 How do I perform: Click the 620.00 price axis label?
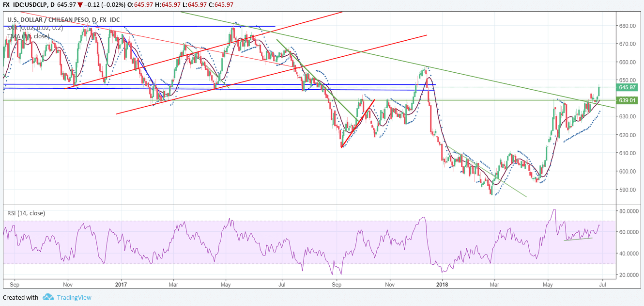click(628, 135)
